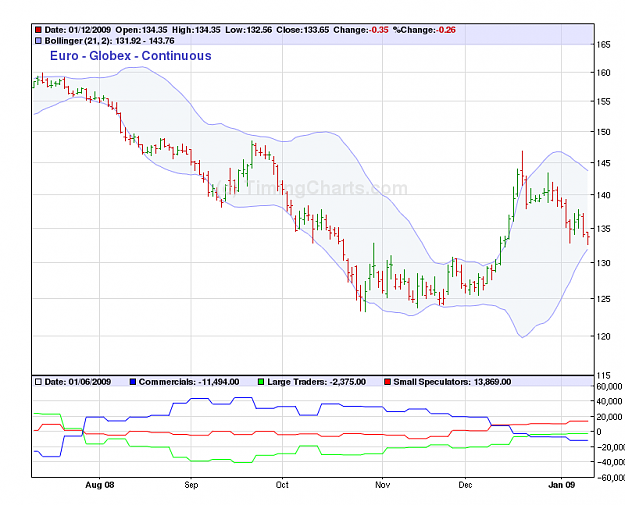The width and height of the screenshot is (625, 505).
Task: Click the 135 price axis label
Action: tap(603, 229)
